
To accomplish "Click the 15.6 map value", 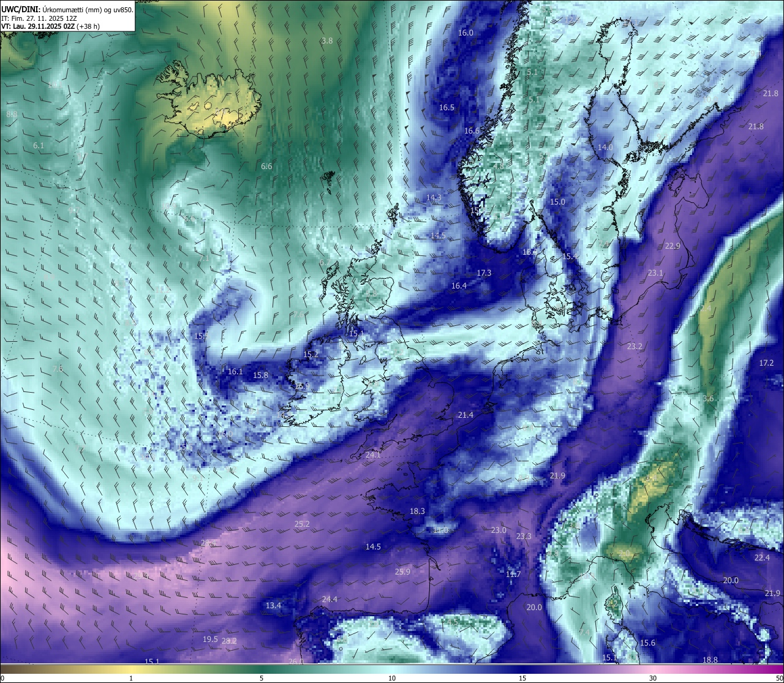I will (647, 643).
